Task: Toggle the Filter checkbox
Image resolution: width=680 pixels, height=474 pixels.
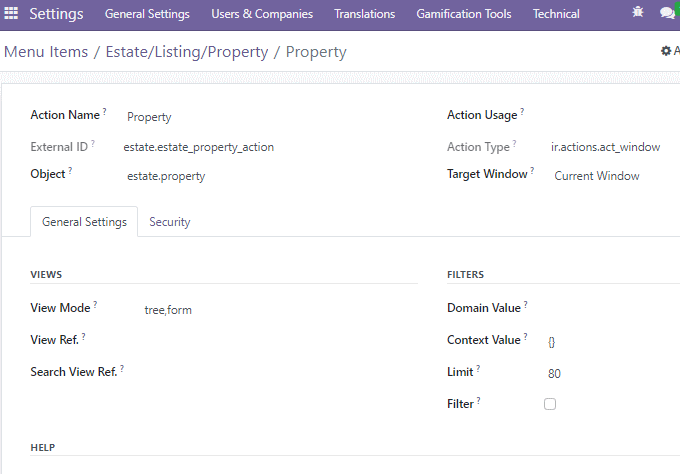Action: pos(550,404)
